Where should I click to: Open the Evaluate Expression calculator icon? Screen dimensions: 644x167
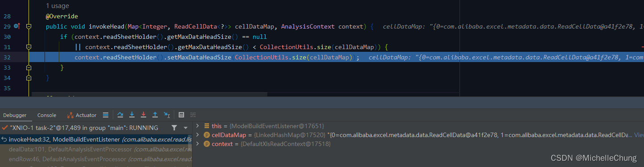181,115
